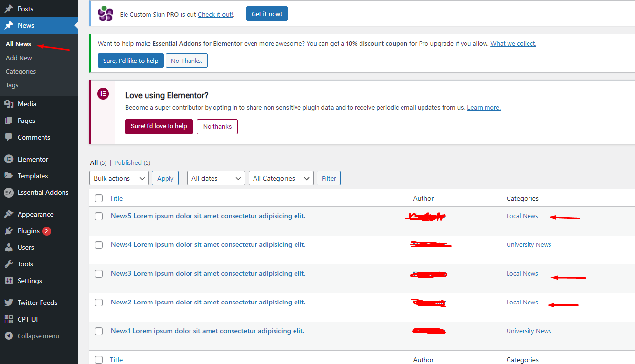Check the News1 row checkbox
This screenshot has width=635, height=364.
click(x=99, y=331)
